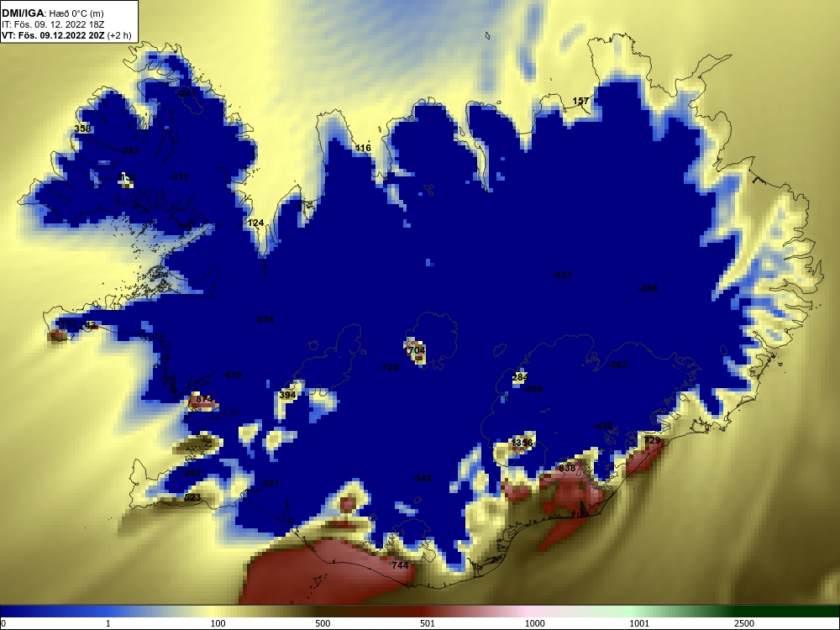This screenshot has width=840, height=630.
Task: Click the 838 value on the map
Action: [x=567, y=468]
